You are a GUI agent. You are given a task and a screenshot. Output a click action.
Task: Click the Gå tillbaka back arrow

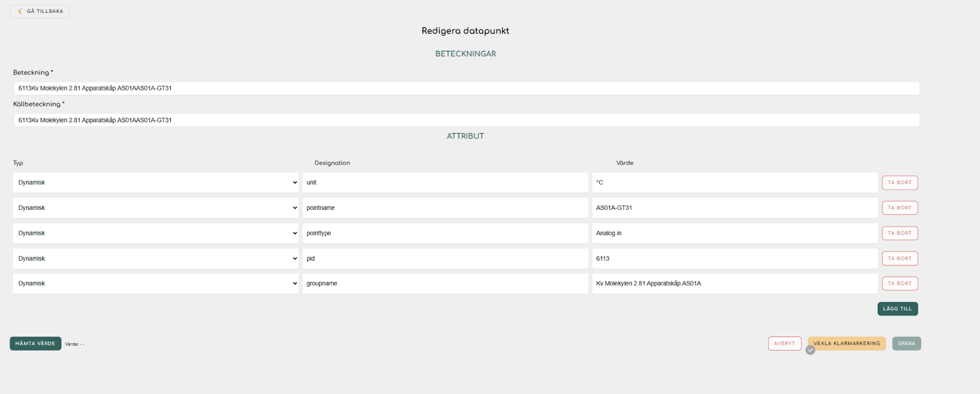[20, 11]
